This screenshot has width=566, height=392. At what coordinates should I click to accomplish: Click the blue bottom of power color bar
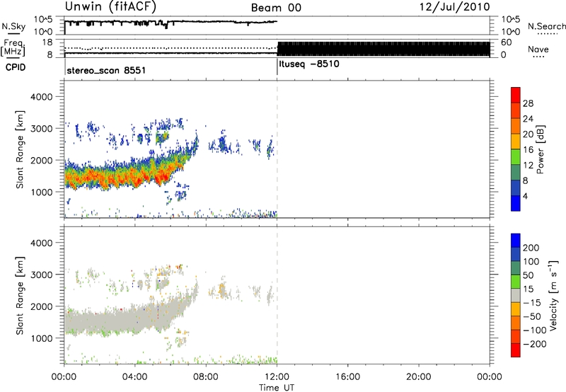[x=516, y=203]
